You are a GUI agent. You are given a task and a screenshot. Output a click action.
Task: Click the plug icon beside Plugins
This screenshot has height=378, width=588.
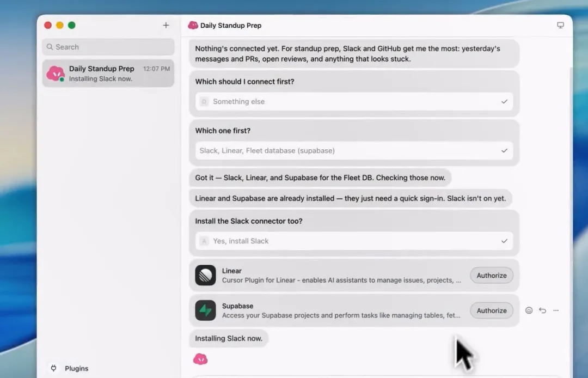click(53, 368)
